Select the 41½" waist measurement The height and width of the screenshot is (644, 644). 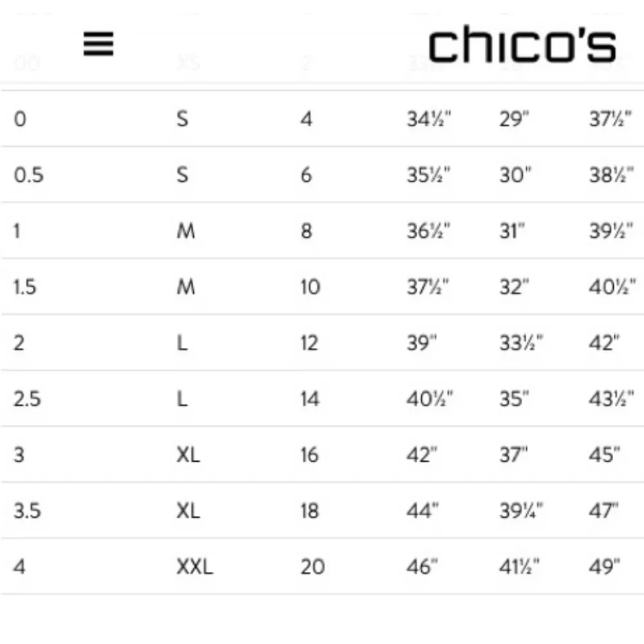pos(520,567)
